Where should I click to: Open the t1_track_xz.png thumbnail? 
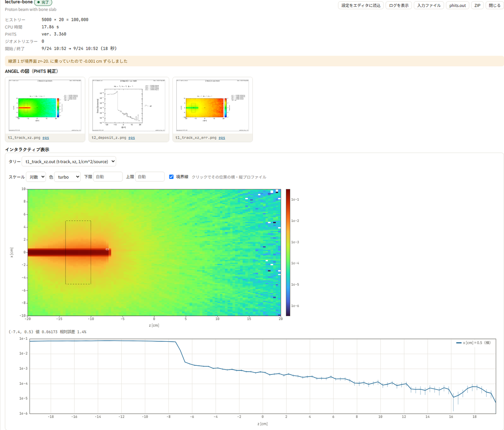pyautogui.click(x=45, y=106)
